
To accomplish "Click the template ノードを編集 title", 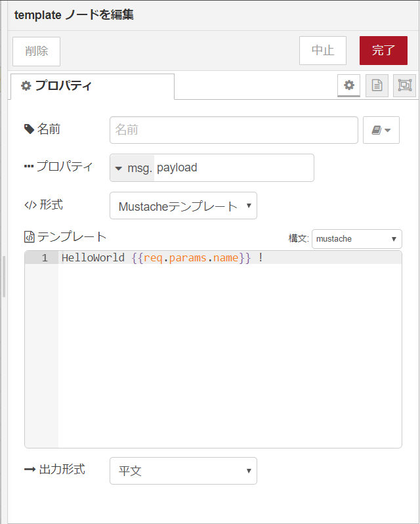I will (73, 15).
